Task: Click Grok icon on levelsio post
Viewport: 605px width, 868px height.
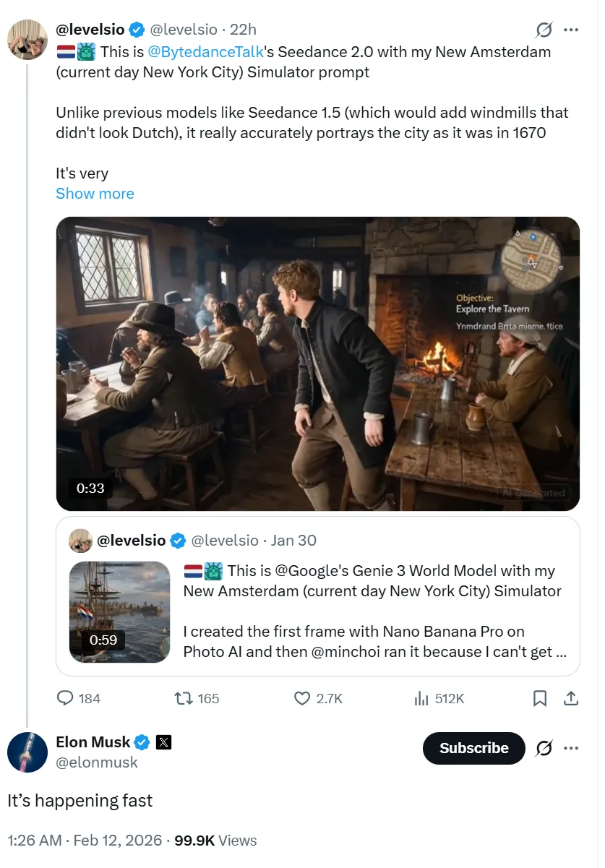Action: pyautogui.click(x=544, y=30)
